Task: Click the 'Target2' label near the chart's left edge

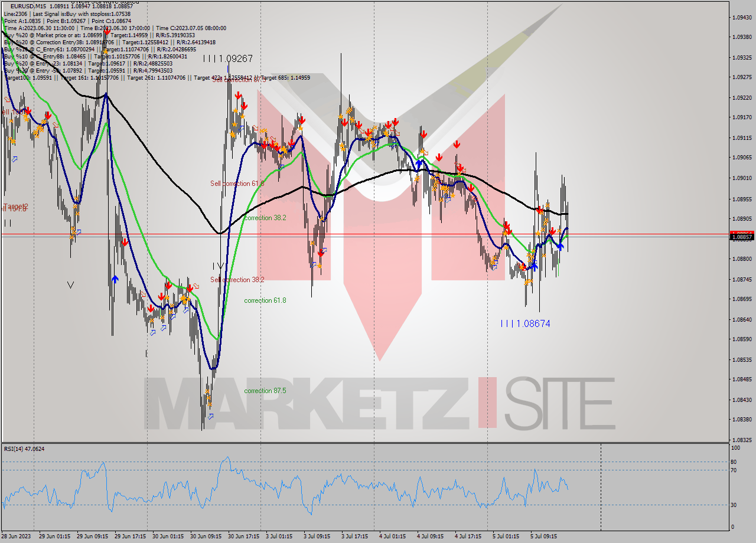Action: (16, 207)
